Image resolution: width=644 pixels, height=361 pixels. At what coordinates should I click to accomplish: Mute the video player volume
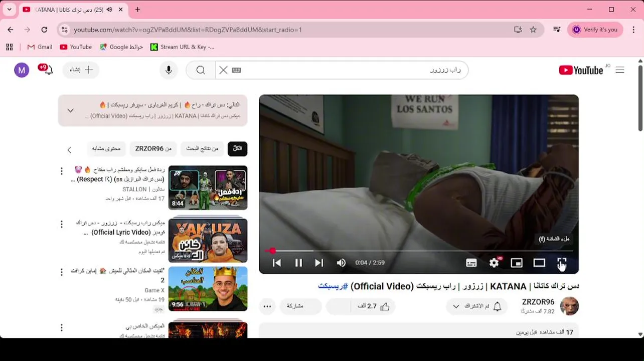click(341, 263)
